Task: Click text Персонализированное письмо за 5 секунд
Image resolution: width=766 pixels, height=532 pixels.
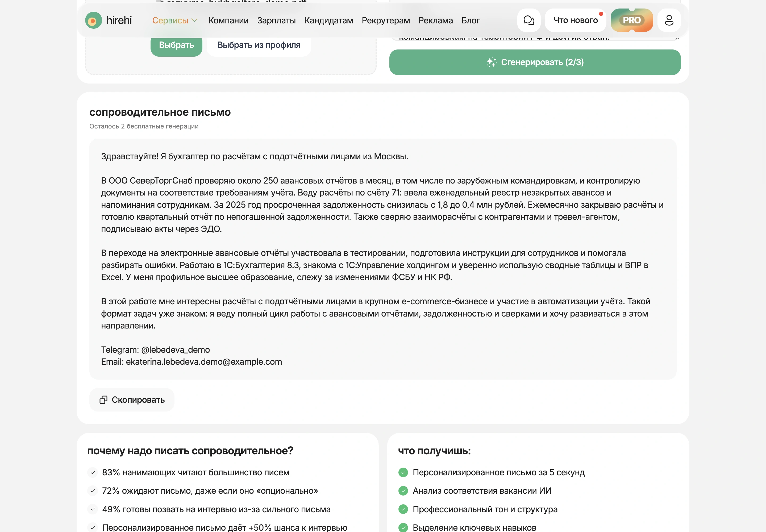Action: (x=499, y=472)
